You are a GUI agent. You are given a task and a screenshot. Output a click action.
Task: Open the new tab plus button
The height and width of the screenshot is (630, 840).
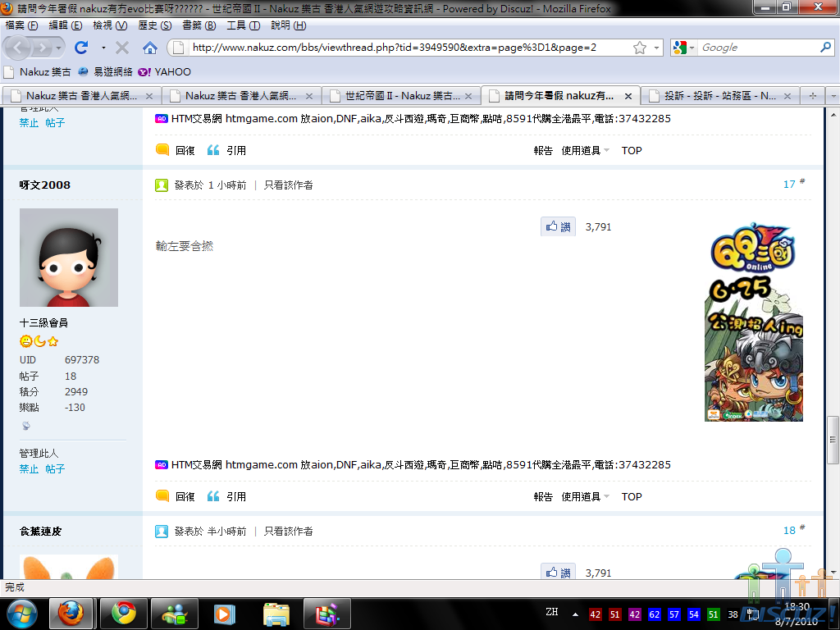813,95
